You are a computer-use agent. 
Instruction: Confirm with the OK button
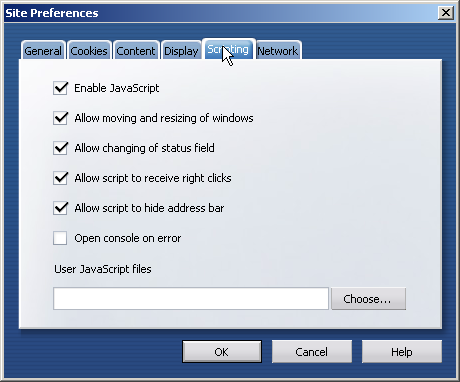coord(222,351)
